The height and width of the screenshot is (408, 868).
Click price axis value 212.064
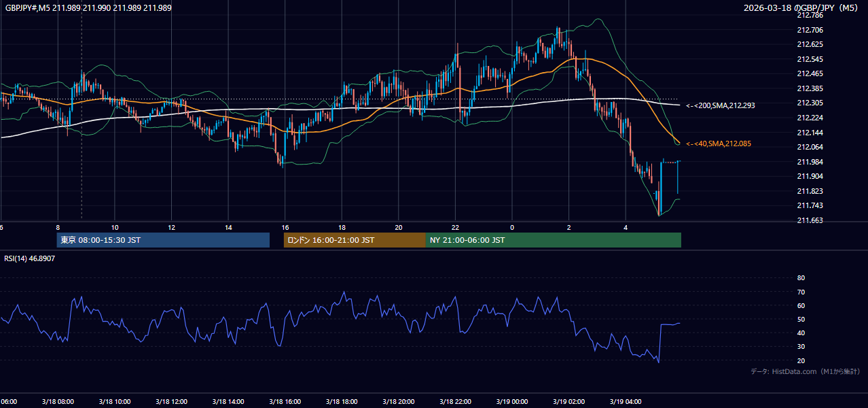coord(810,147)
